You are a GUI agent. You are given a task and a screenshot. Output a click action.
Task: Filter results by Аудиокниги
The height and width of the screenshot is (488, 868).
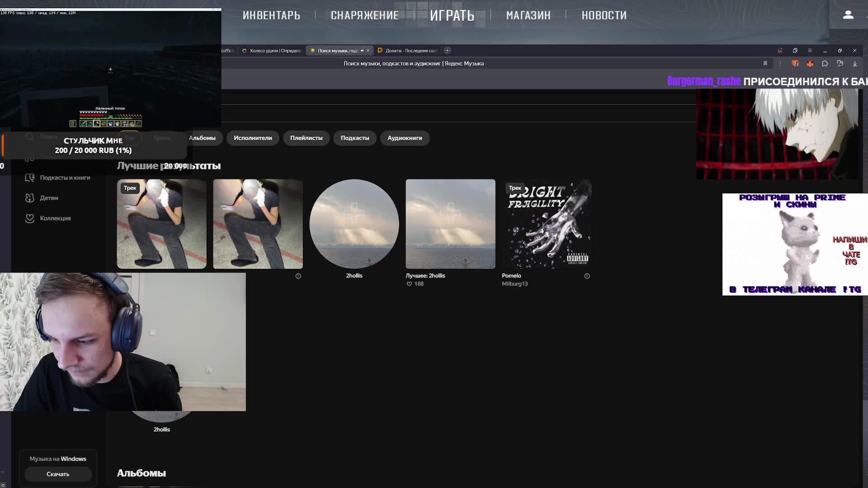405,138
